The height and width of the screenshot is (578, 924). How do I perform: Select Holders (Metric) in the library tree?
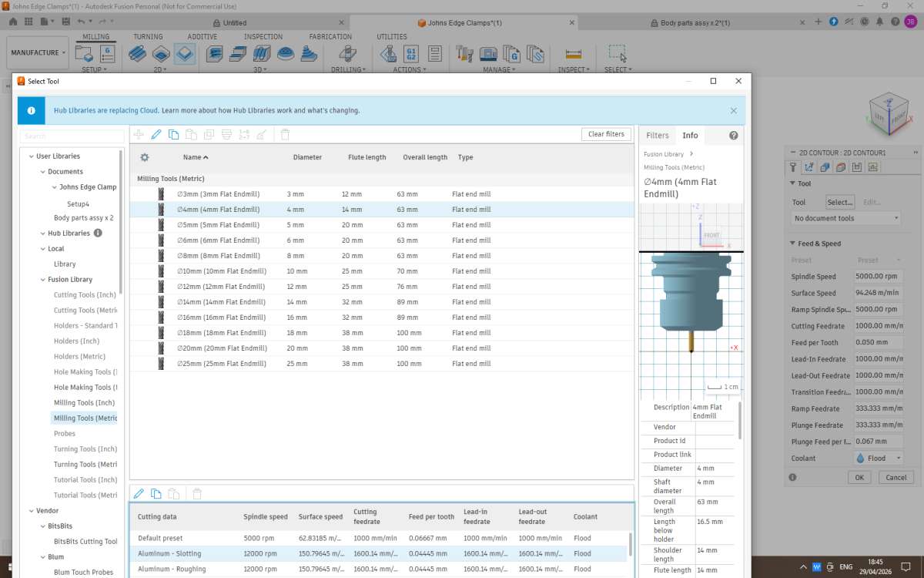79,357
